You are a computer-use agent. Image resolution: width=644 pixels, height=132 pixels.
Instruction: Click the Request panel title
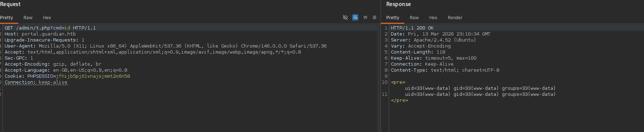click(10, 4)
